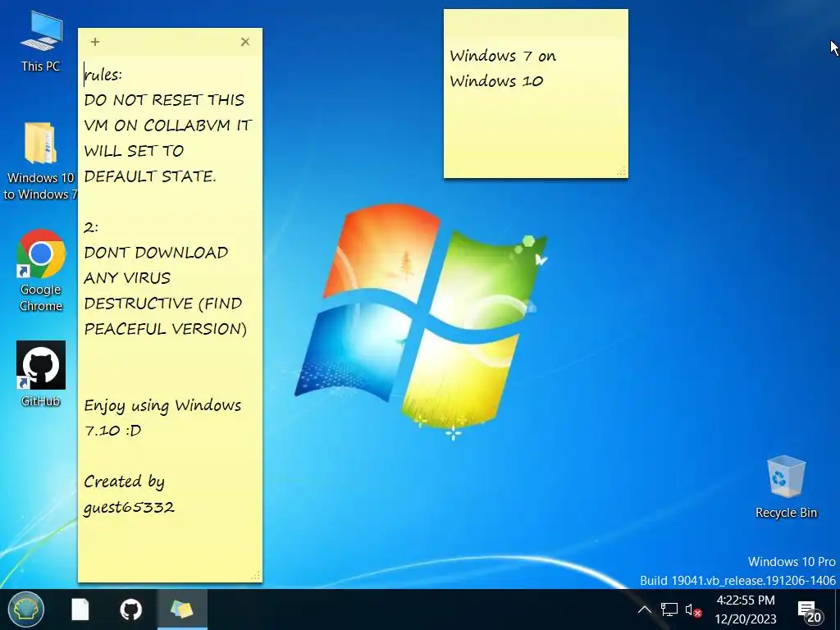Click the line 'DO NOT RESET THIS'
Viewport: 840px width, 630px height.
pos(164,100)
